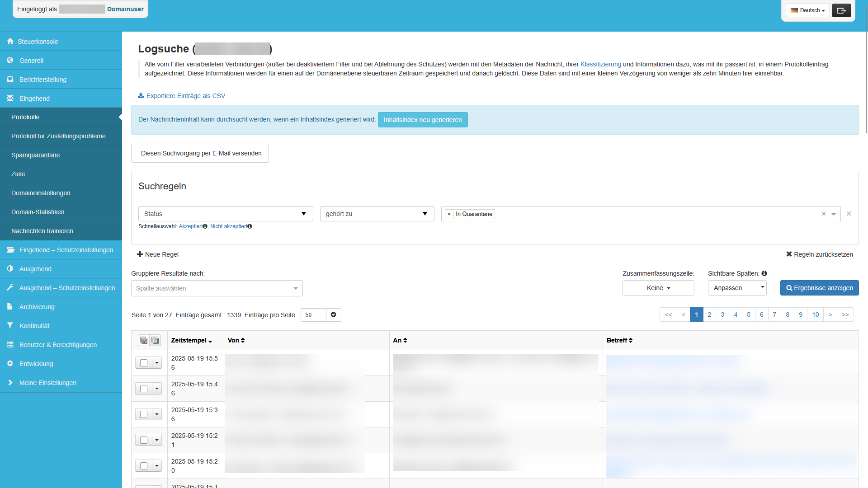This screenshot has width=868, height=488.
Task: Click page 4 in the pagination bar
Action: point(736,314)
